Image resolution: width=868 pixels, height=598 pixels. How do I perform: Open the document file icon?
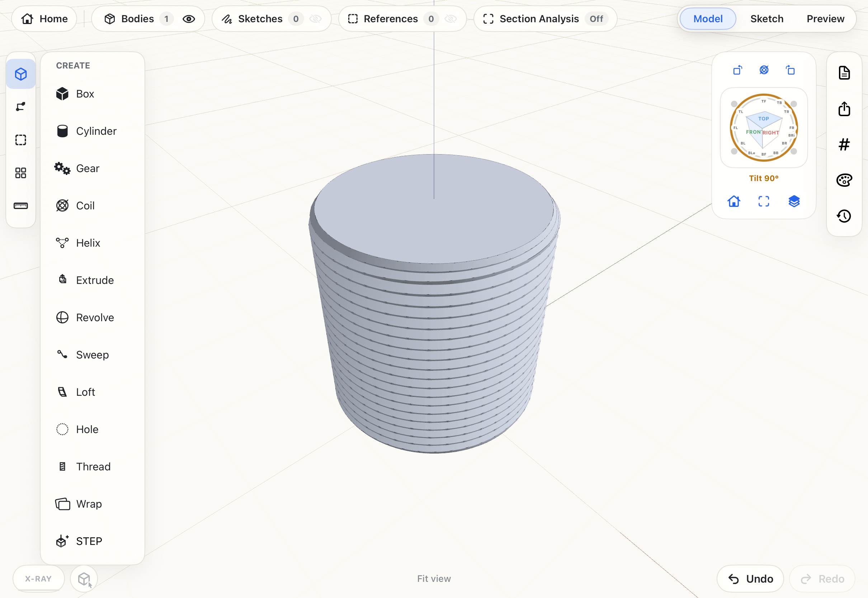coord(844,73)
